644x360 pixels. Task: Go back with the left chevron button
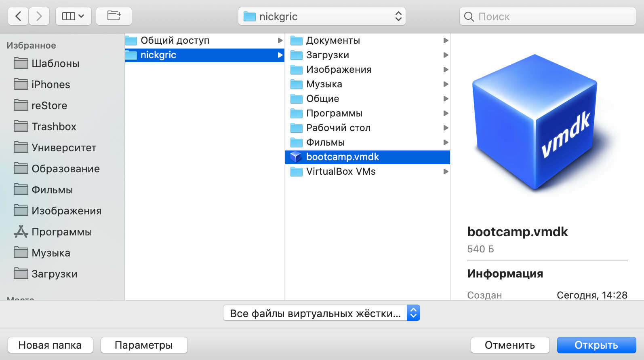(18, 16)
